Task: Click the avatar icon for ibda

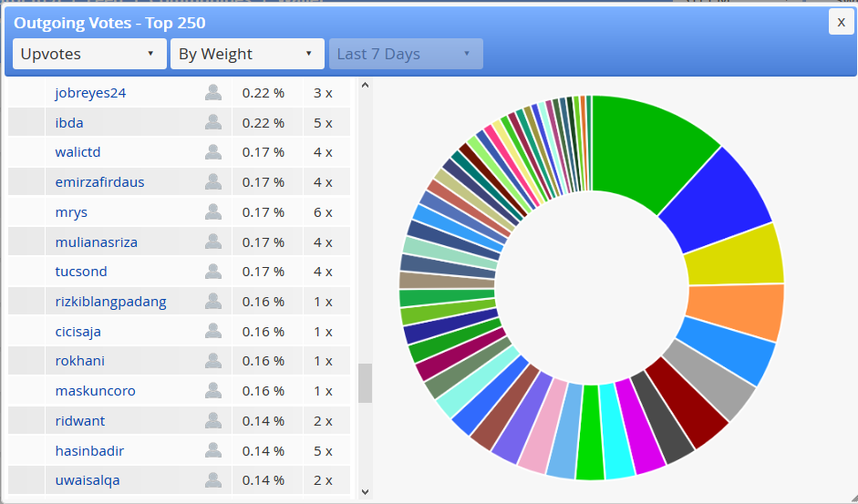Action: point(213,122)
